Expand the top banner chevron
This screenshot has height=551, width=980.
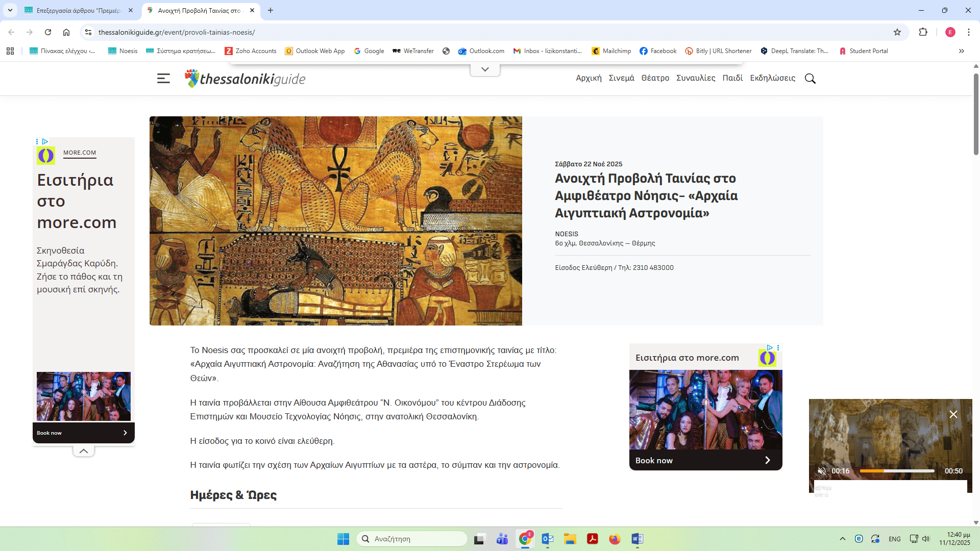(x=485, y=69)
